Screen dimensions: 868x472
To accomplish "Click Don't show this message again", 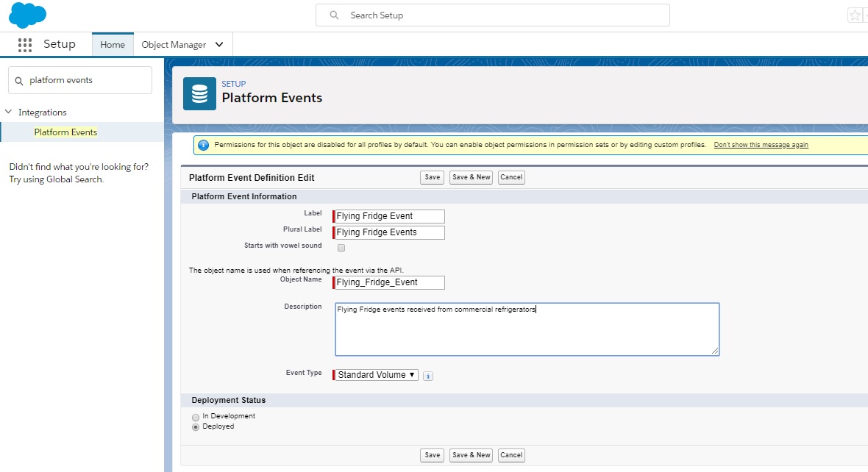I will [761, 145].
